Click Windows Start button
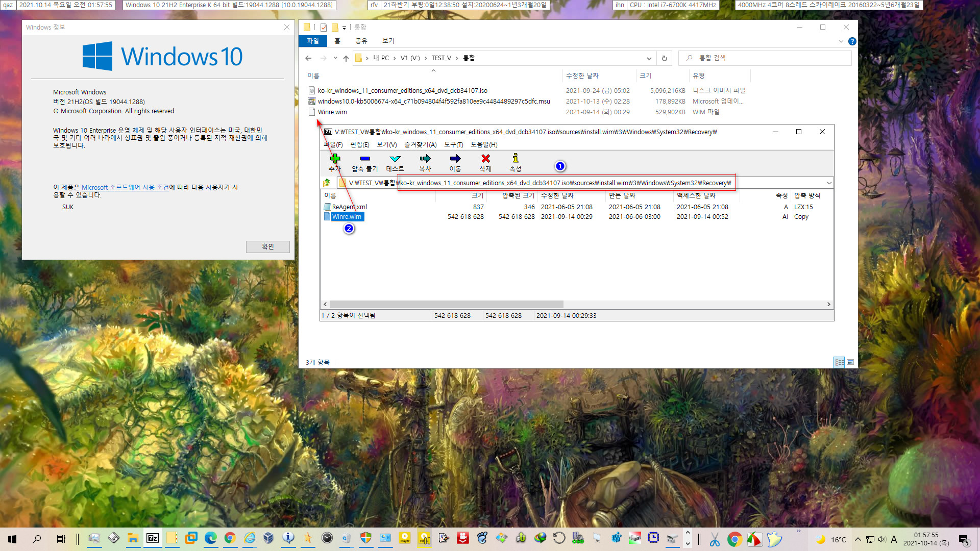 coord(12,539)
